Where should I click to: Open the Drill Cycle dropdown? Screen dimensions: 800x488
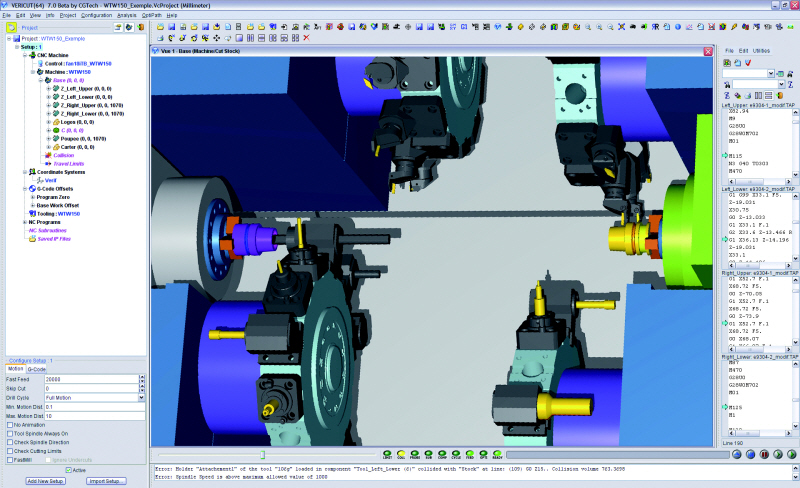[141, 398]
